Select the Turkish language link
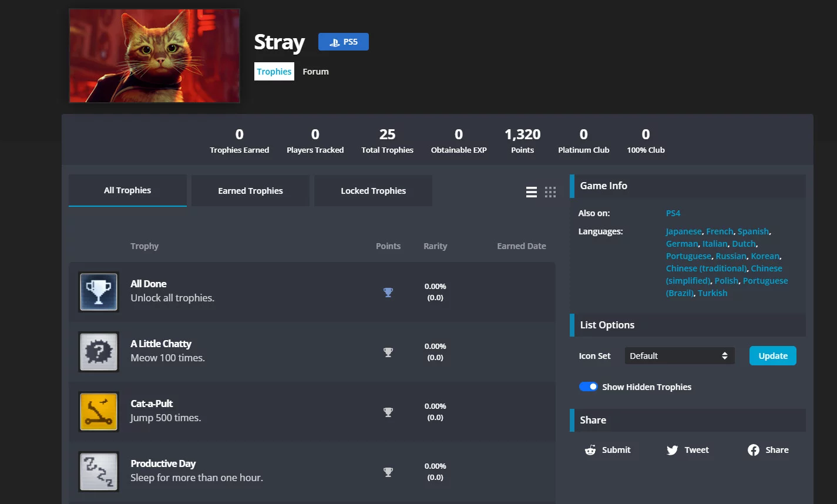 (712, 293)
